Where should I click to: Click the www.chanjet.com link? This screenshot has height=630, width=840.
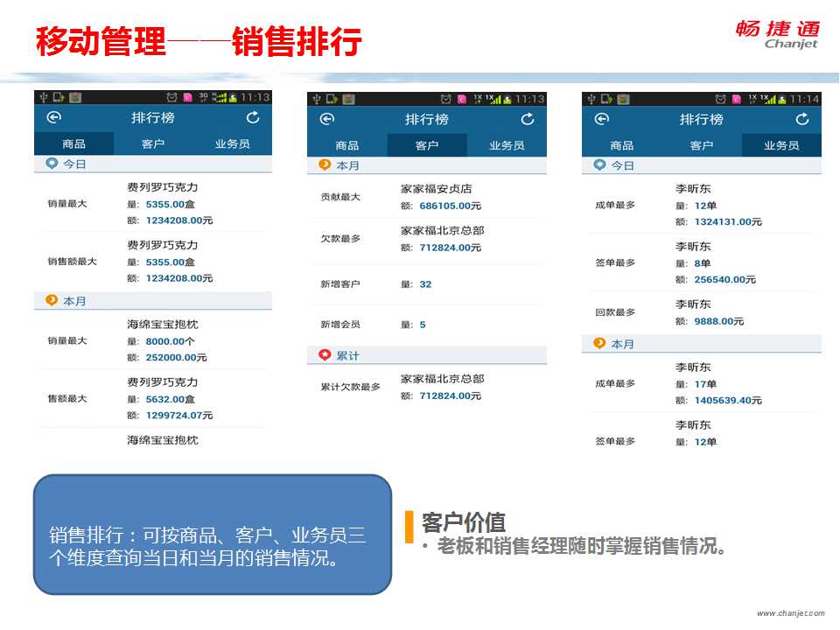point(790,613)
